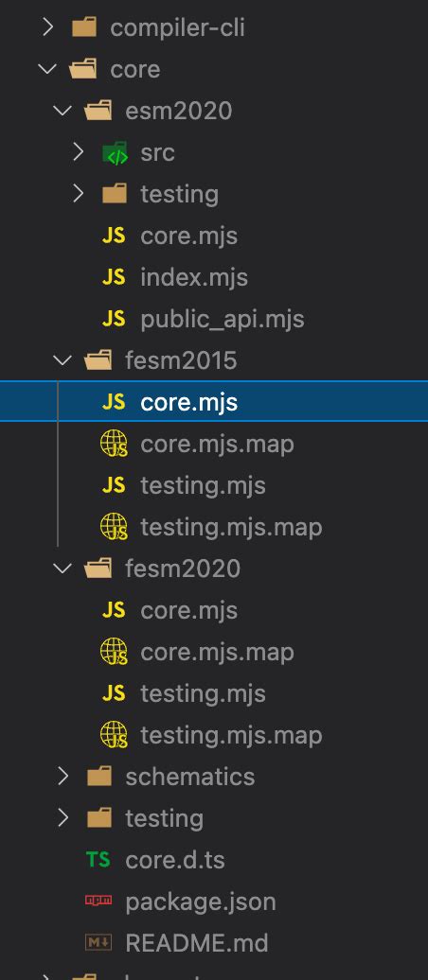Open testing.mjs.map in fesm2020
Screen dimensions: 428x980
pos(231,735)
